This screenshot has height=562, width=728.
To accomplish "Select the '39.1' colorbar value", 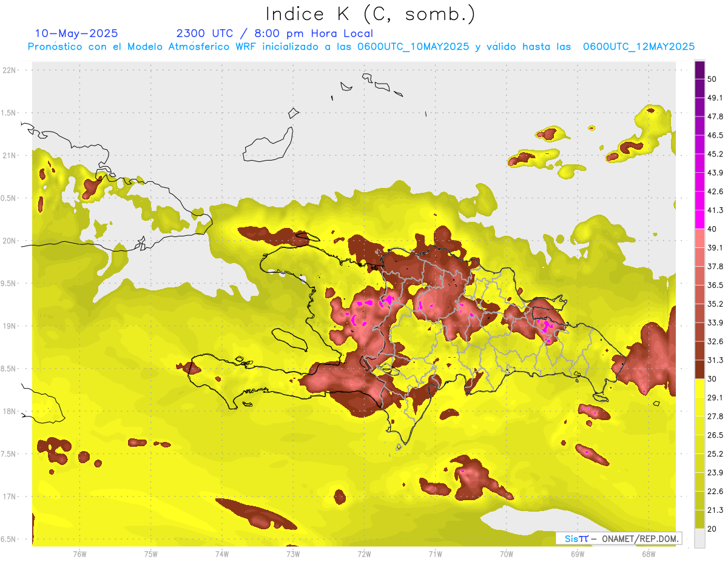I will (x=715, y=248).
